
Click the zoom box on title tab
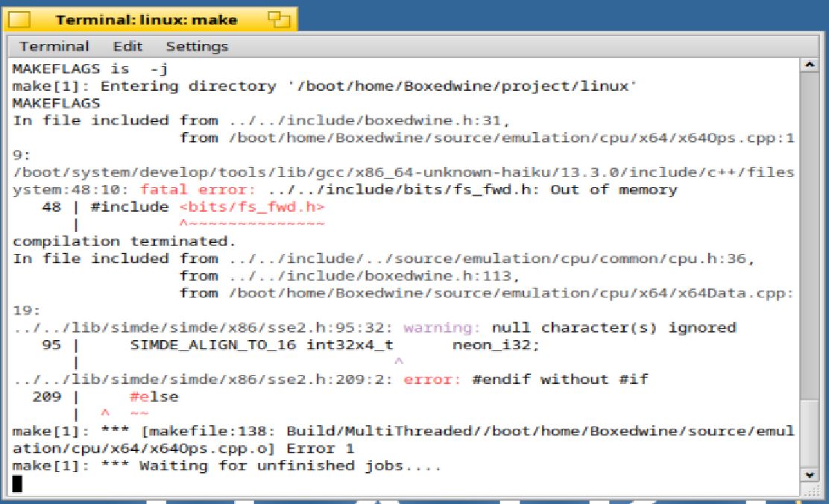point(279,20)
